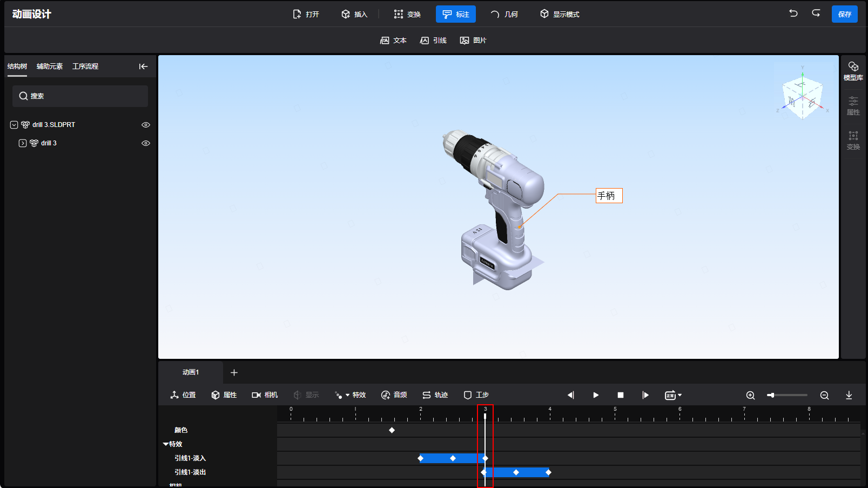
Task: Open the 特效 effects dropdown
Action: [x=350, y=395]
